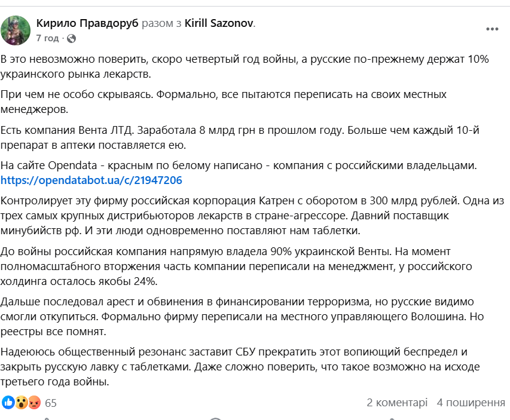Open Кирило Правдоруб's profile

click(87, 23)
